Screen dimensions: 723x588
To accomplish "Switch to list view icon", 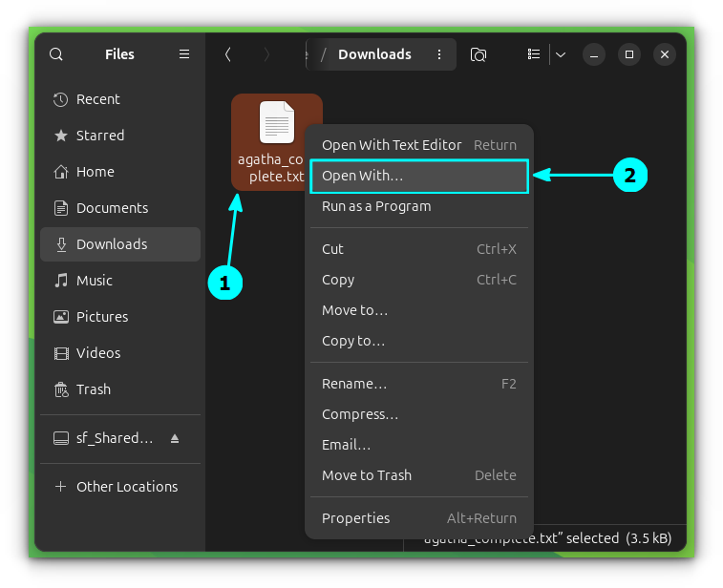I will point(534,54).
